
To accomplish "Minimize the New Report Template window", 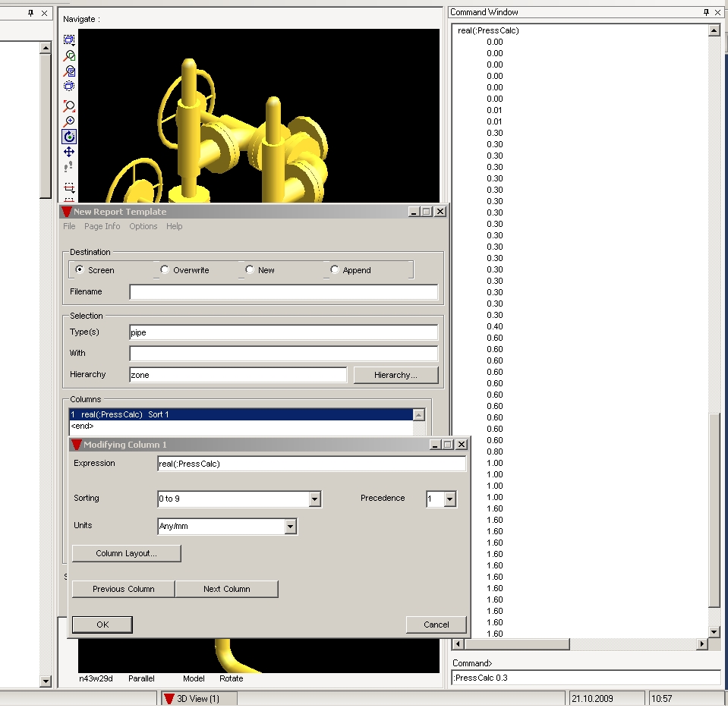I will pos(414,212).
